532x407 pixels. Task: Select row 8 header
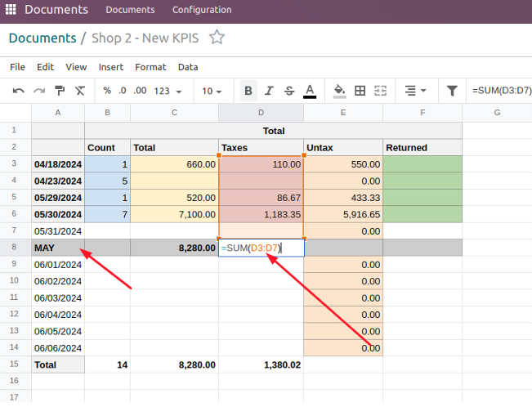(x=14, y=247)
